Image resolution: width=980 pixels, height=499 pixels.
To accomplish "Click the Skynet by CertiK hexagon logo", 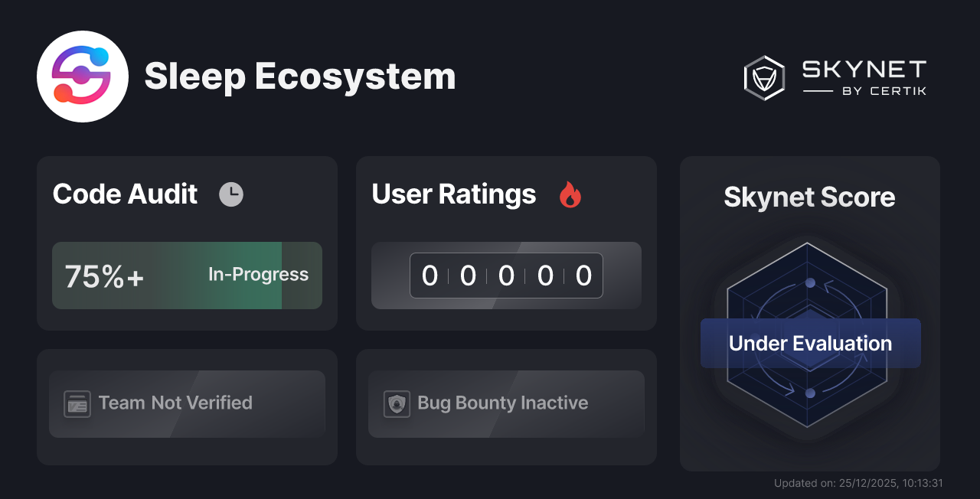I will click(x=763, y=77).
